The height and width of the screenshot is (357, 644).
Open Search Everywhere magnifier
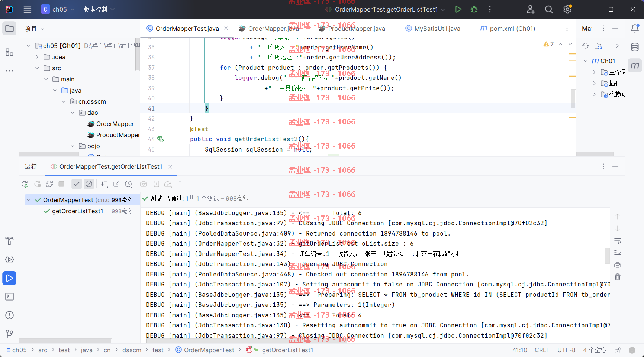point(549,9)
